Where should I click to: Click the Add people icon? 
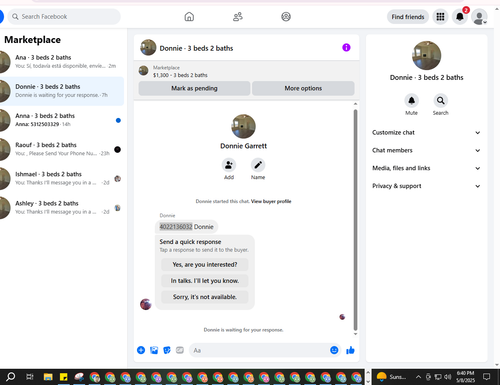click(229, 165)
